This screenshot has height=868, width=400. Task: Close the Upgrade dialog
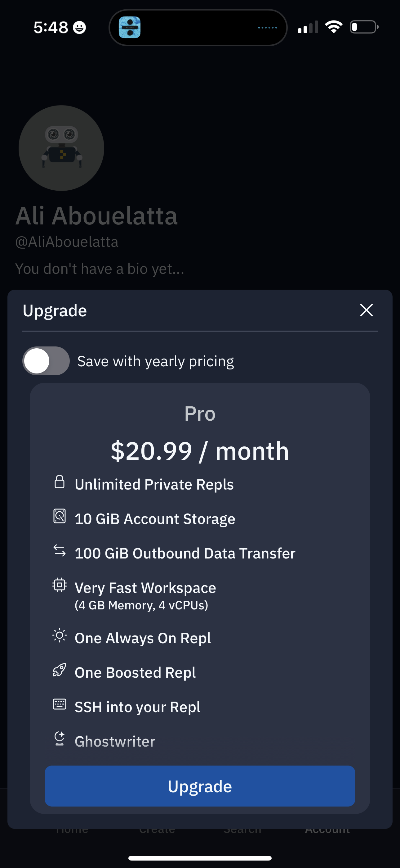click(x=366, y=310)
